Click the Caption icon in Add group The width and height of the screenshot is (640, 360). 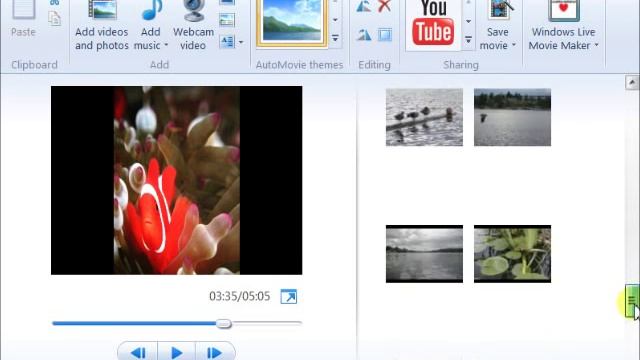click(x=227, y=20)
